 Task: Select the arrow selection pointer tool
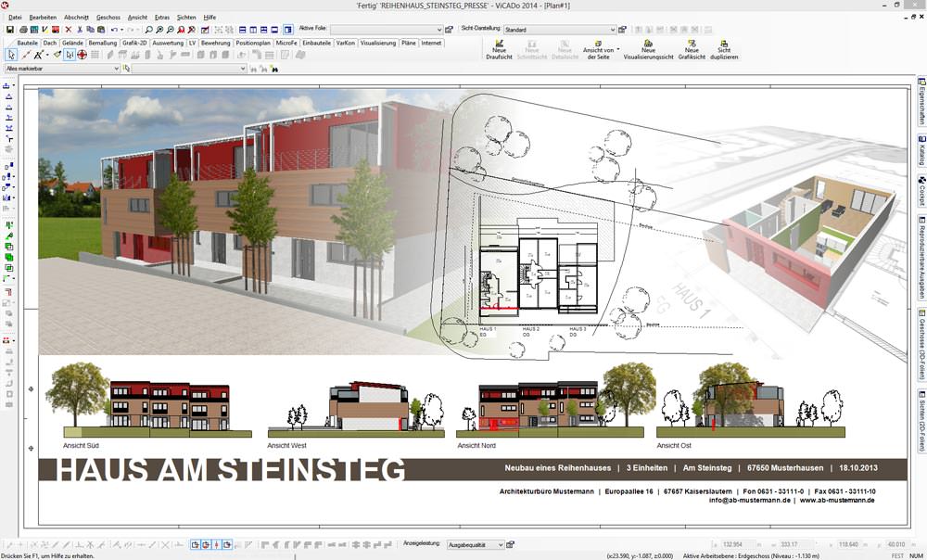pyautogui.click(x=11, y=55)
